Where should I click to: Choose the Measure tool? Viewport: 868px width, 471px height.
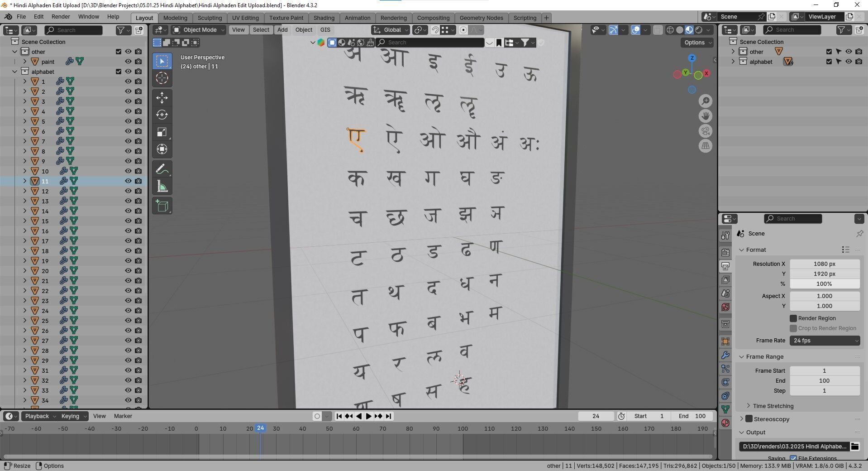[162, 186]
